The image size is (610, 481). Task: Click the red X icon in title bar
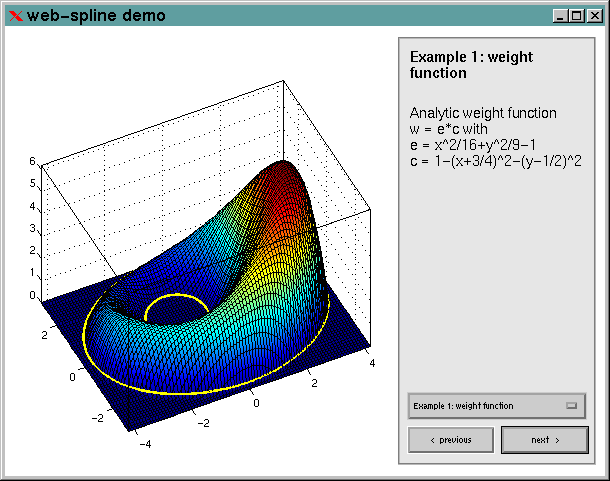pos(15,16)
